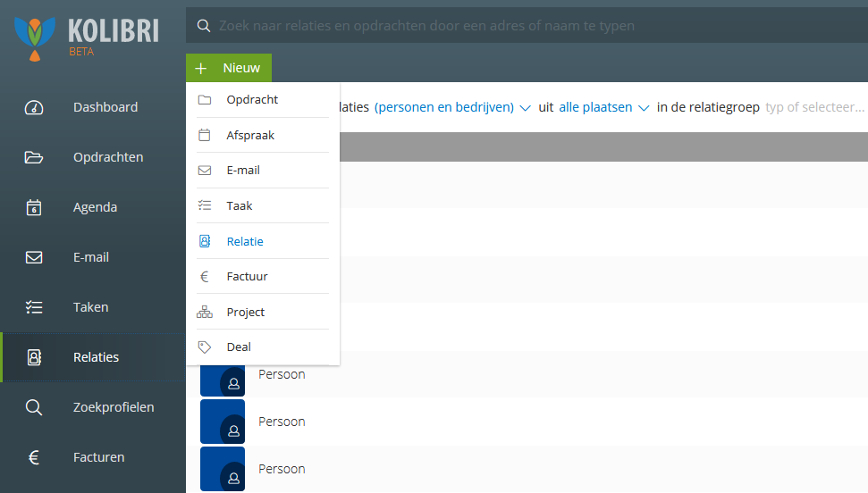The width and height of the screenshot is (868, 493).
Task: Open the second Persoon row label
Action: (x=282, y=422)
